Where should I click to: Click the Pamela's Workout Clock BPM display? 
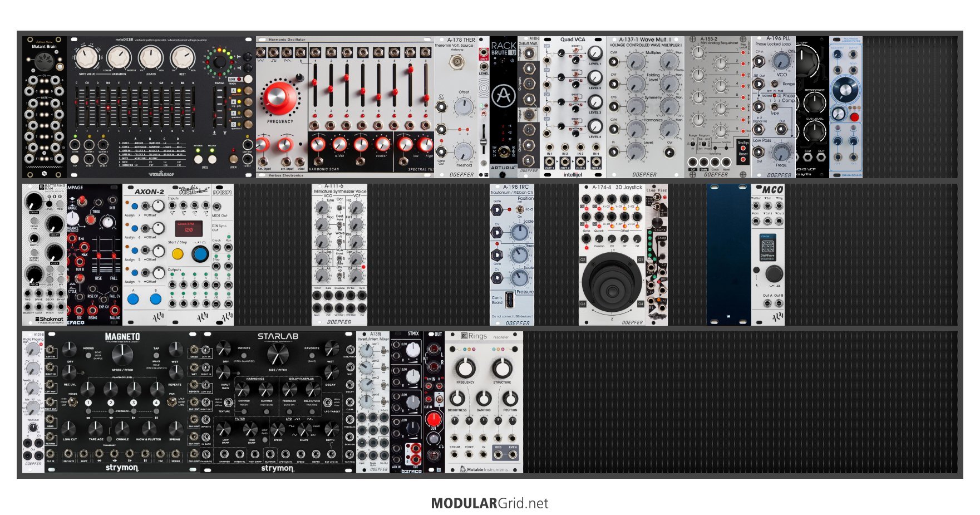tap(189, 228)
